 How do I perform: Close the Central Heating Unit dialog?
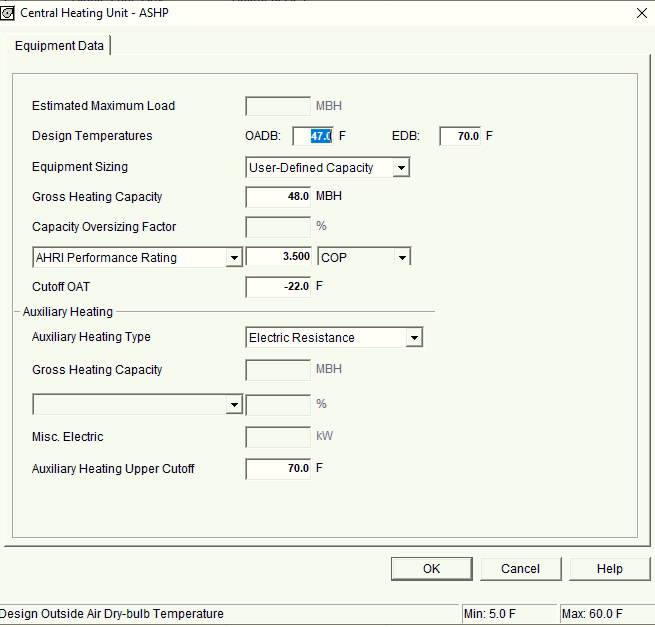point(641,13)
